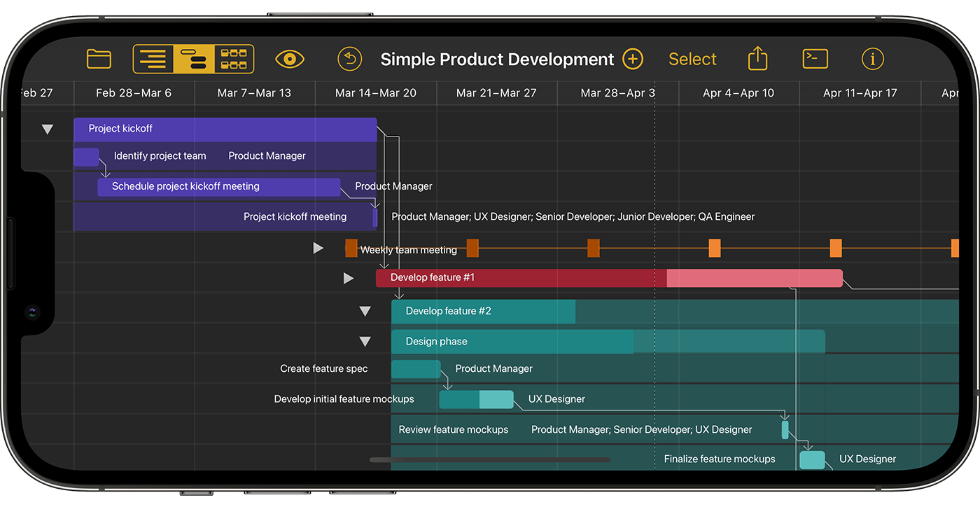Tap the Simple Product Development title
This screenshot has width=980, height=507.
point(497,60)
